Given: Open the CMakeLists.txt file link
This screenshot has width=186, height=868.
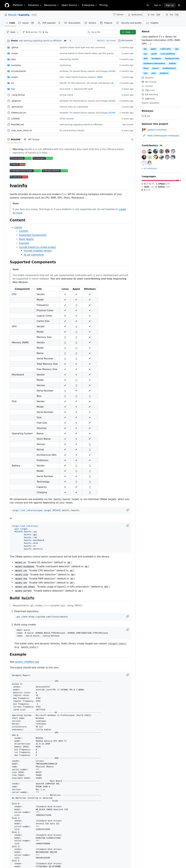Looking at the screenshot, I should point(19,113).
